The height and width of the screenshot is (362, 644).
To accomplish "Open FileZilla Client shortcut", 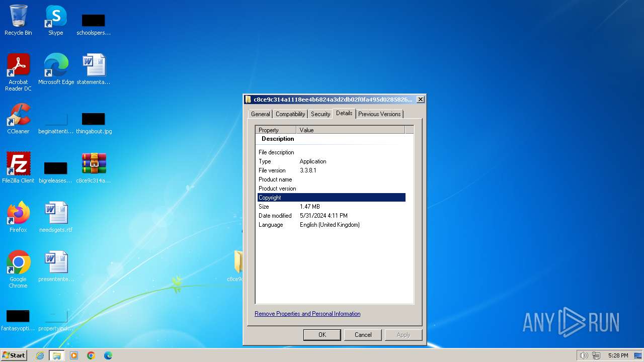I will coord(18,167).
